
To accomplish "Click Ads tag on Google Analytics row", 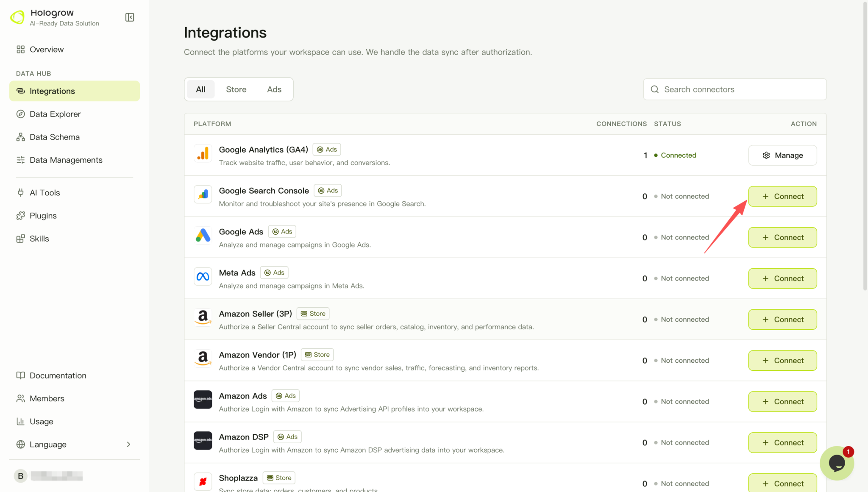I will click(327, 150).
